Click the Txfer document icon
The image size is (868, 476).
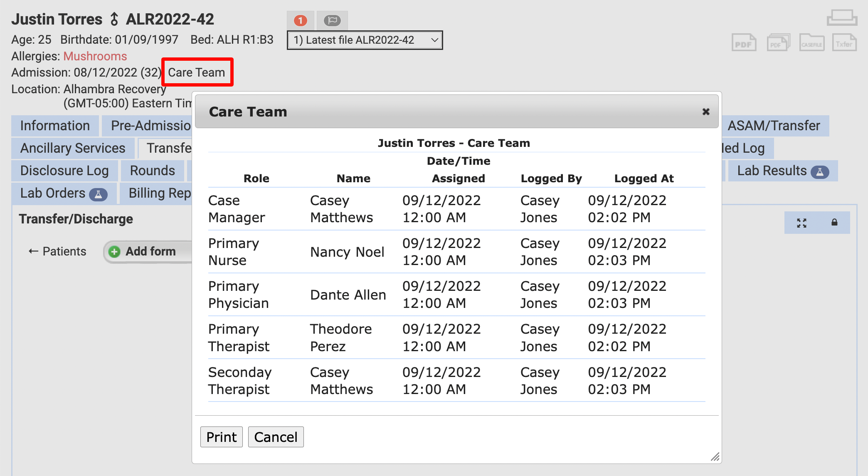click(844, 43)
